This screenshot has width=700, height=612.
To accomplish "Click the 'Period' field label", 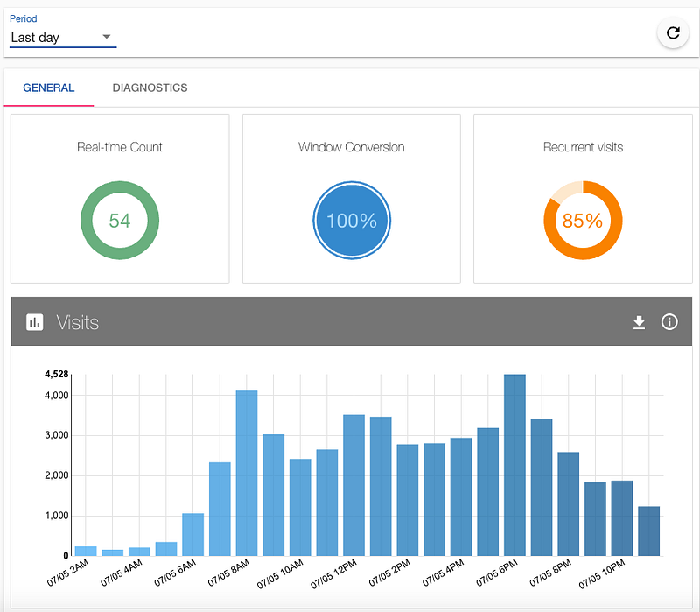I will pos(24,18).
